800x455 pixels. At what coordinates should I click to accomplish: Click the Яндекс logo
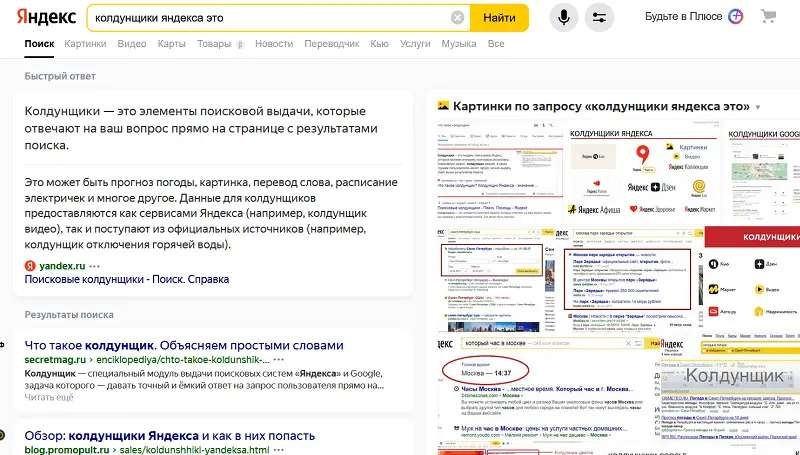[46, 17]
